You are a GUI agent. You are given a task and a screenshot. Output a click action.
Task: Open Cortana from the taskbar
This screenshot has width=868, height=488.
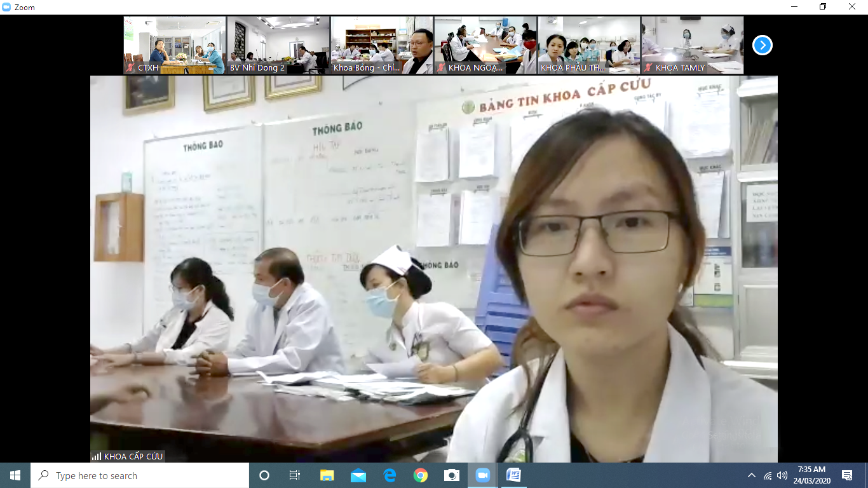[264, 475]
